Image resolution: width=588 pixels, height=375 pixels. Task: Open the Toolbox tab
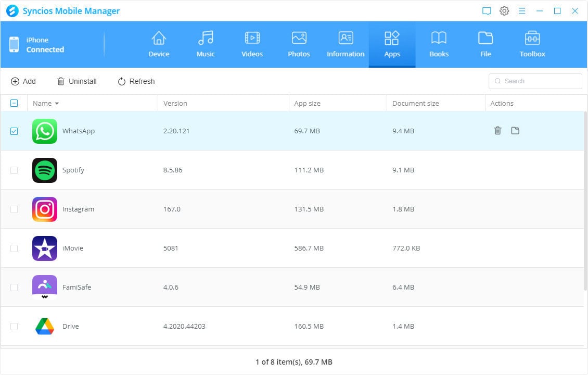click(532, 44)
